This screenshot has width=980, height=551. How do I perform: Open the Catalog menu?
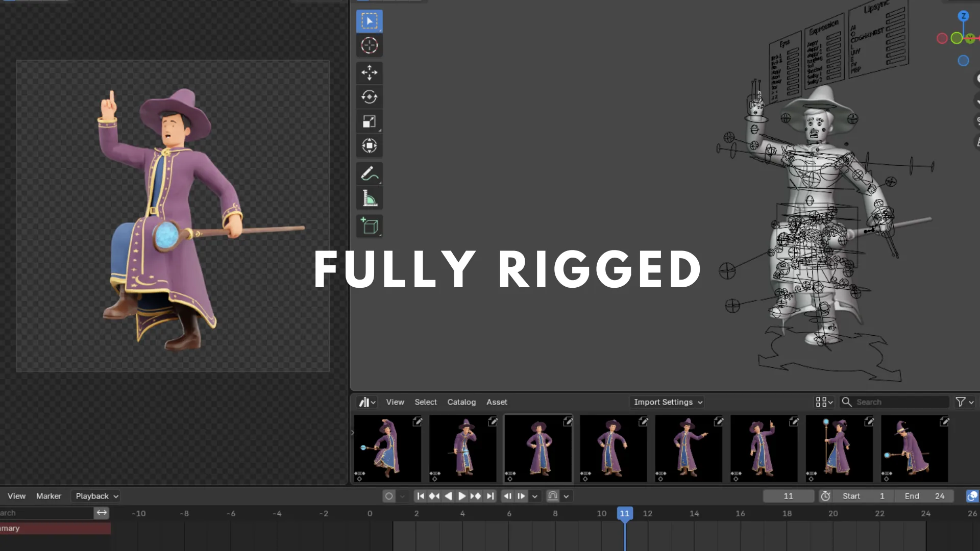461,402
